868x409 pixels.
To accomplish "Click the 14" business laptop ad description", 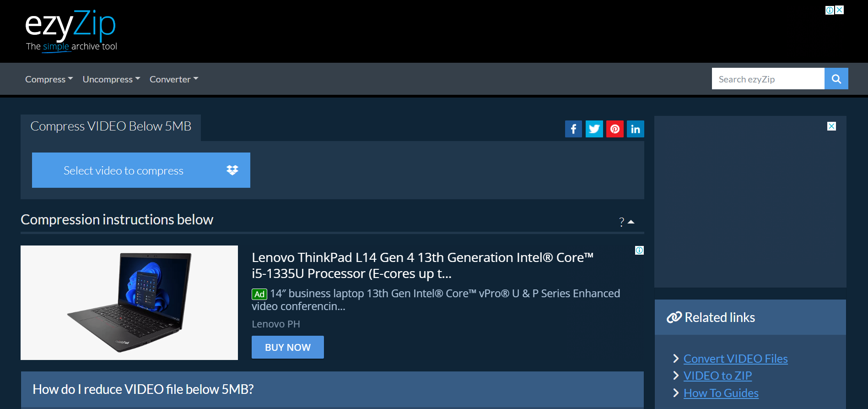I will [x=436, y=300].
